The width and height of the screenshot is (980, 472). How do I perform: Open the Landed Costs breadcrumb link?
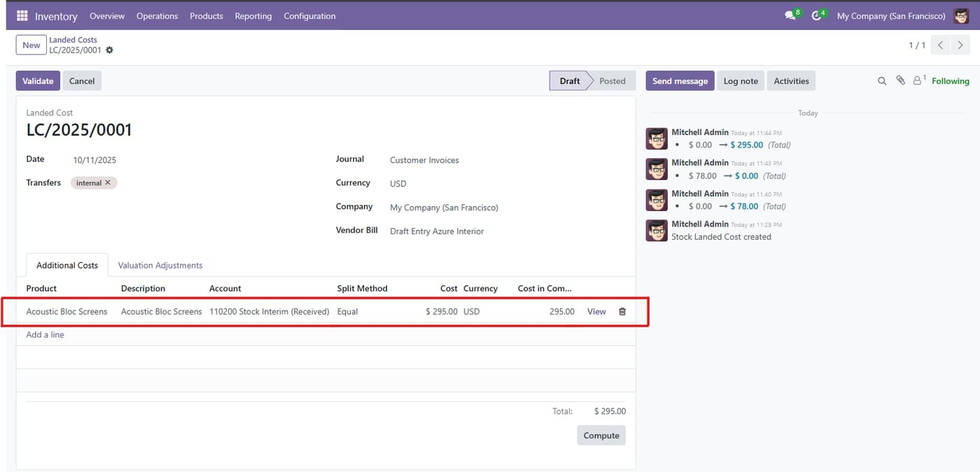click(73, 40)
